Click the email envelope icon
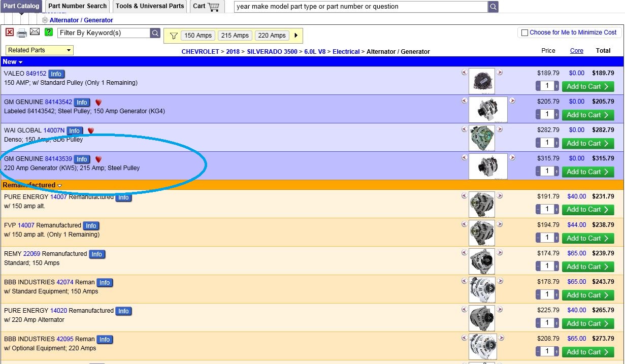This screenshot has width=625, height=364. (x=35, y=32)
